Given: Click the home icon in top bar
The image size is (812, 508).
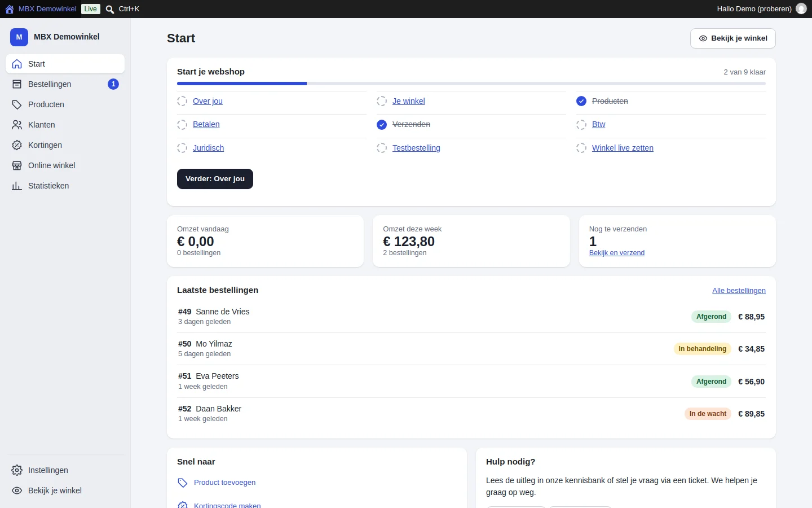Looking at the screenshot, I should coord(10,9).
